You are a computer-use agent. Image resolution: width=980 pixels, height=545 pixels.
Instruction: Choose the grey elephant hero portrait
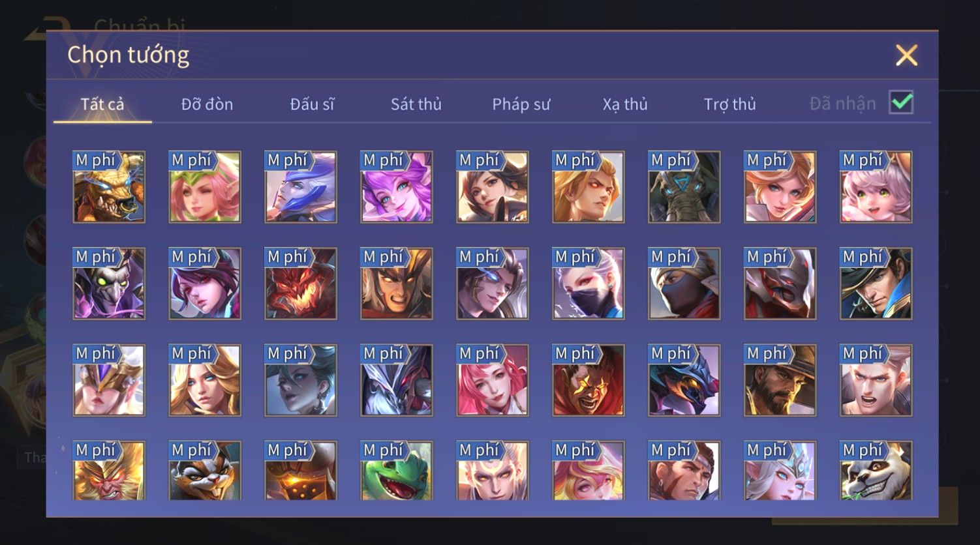click(x=684, y=187)
